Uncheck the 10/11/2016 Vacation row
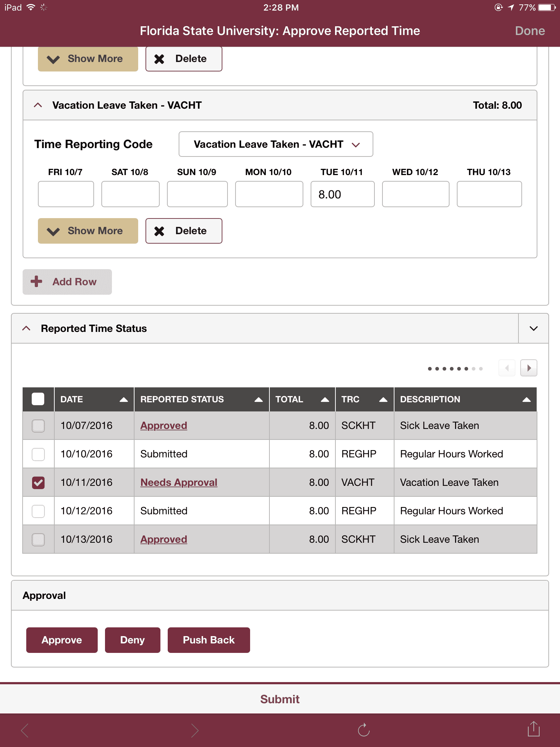 click(x=38, y=483)
